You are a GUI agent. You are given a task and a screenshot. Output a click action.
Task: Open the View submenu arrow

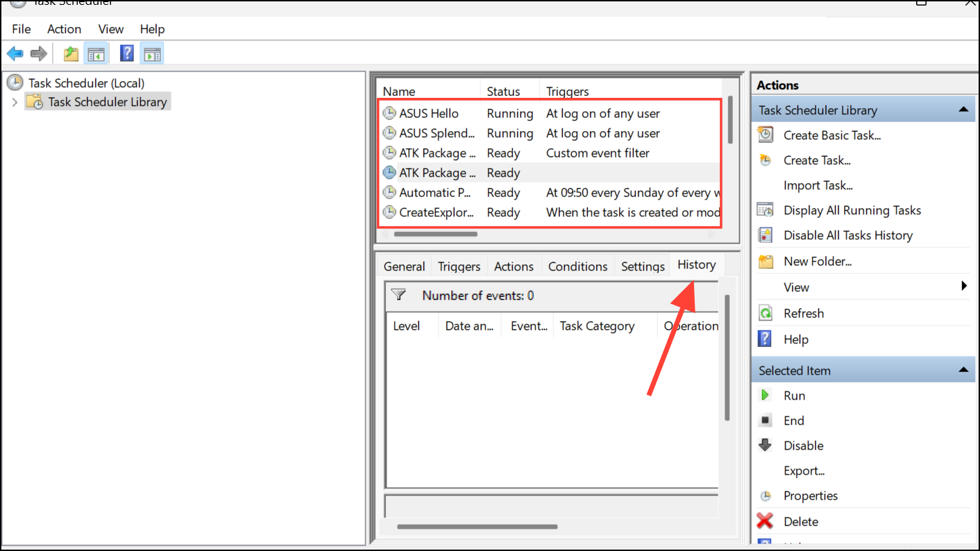(964, 286)
